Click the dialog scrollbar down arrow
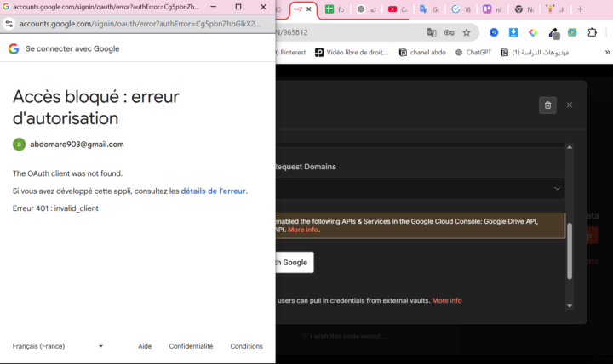This screenshot has height=364, width=613. [570, 306]
